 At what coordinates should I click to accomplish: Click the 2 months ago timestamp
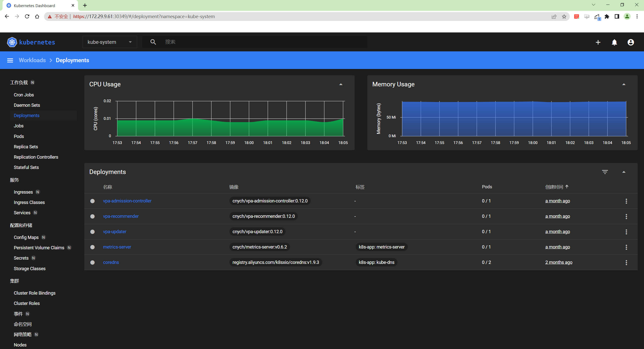(559, 262)
